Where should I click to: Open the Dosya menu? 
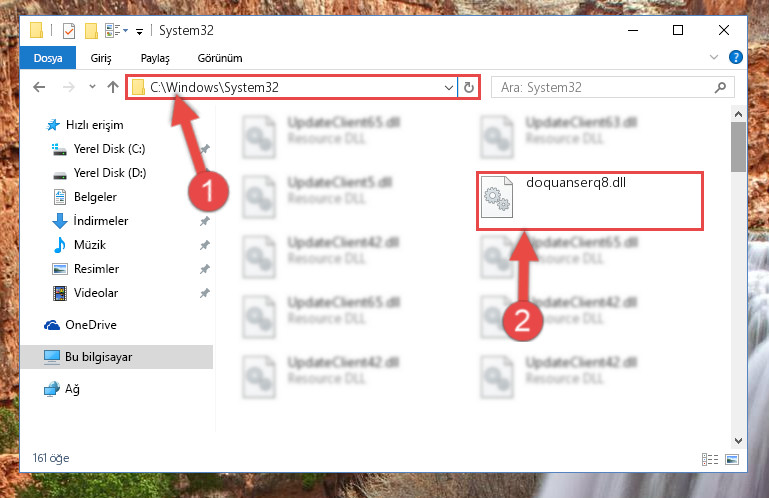coord(48,58)
